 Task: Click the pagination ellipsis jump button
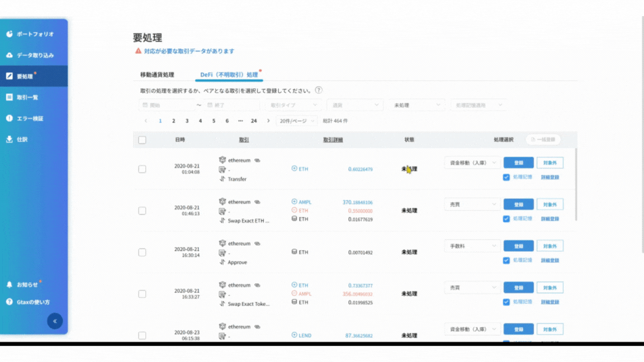240,121
